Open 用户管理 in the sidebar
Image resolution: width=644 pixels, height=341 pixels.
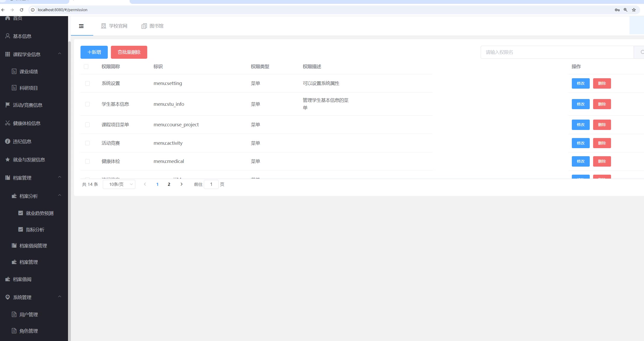click(29, 314)
